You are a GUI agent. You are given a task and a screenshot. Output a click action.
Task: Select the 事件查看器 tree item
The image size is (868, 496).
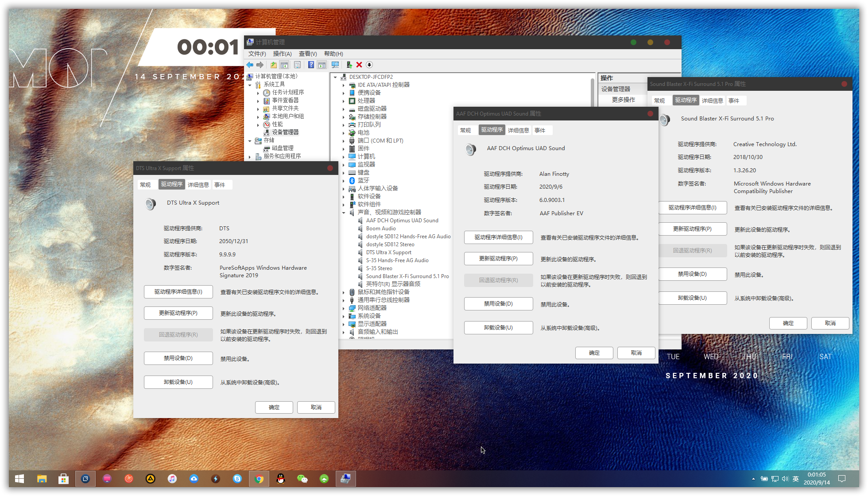click(x=285, y=101)
